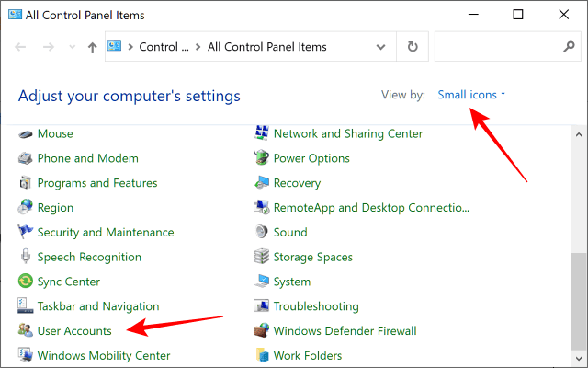Click the scrollbar down arrow
Image resolution: width=588 pixels, height=368 pixels.
pos(579,358)
